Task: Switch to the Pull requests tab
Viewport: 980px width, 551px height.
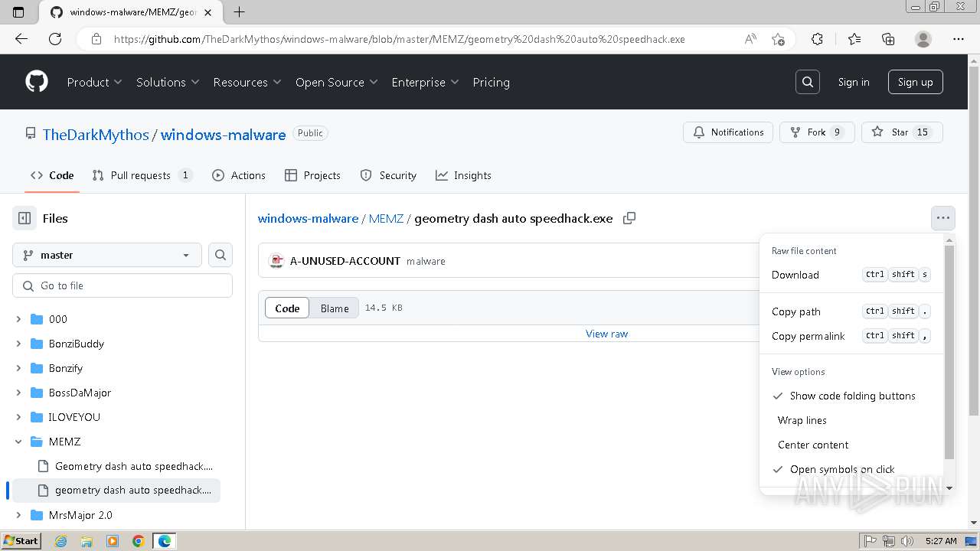Action: coord(142,175)
